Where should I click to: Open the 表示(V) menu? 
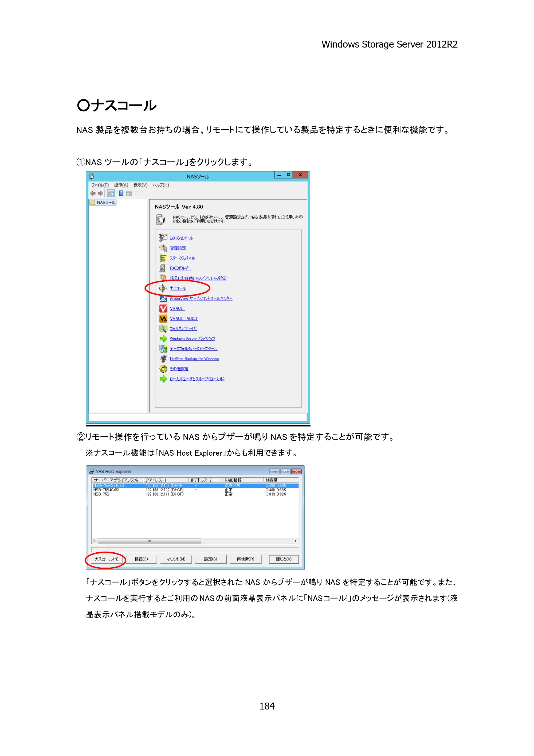point(140,185)
